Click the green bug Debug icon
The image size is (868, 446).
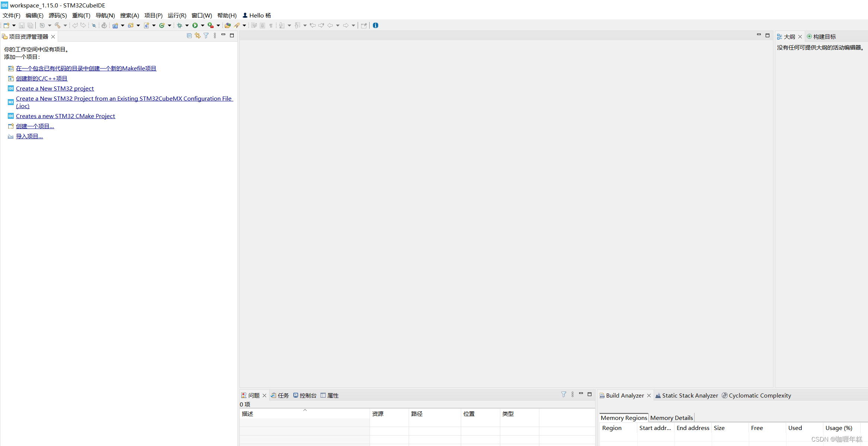(180, 25)
